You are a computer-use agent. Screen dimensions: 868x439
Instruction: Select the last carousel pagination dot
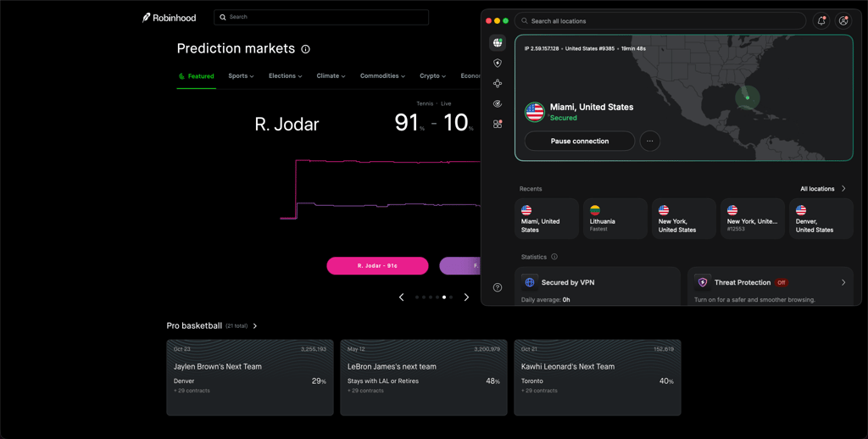point(451,297)
